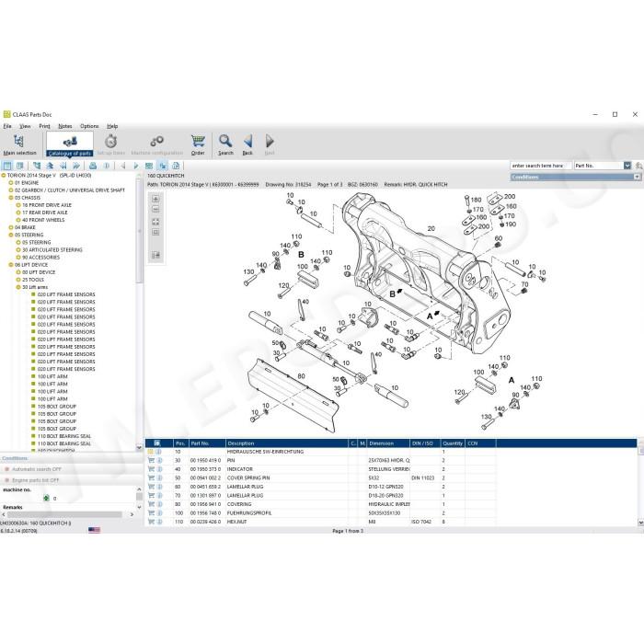Open the View menu
The height and width of the screenshot is (644, 644).
point(25,126)
